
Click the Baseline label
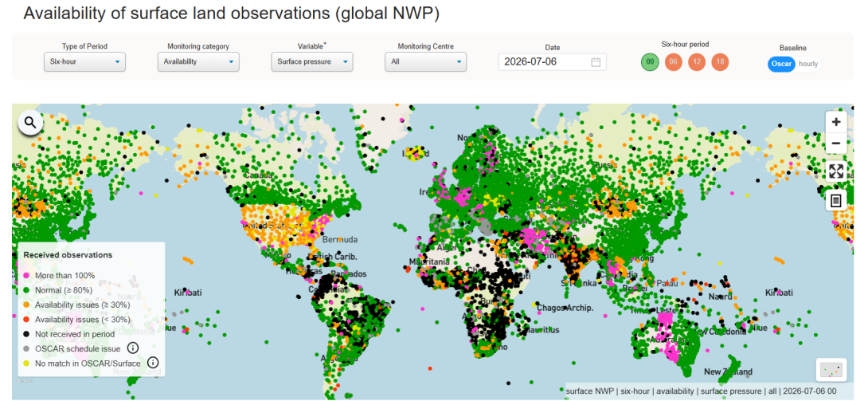pyautogui.click(x=793, y=48)
